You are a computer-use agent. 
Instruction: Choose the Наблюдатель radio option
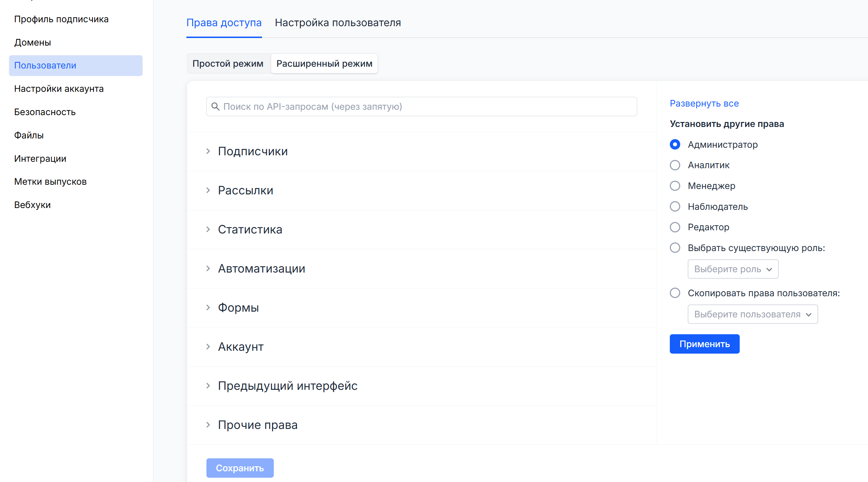(675, 207)
